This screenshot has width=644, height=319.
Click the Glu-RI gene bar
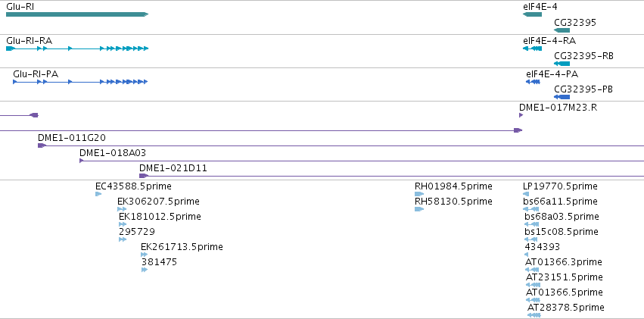pyautogui.click(x=76, y=14)
